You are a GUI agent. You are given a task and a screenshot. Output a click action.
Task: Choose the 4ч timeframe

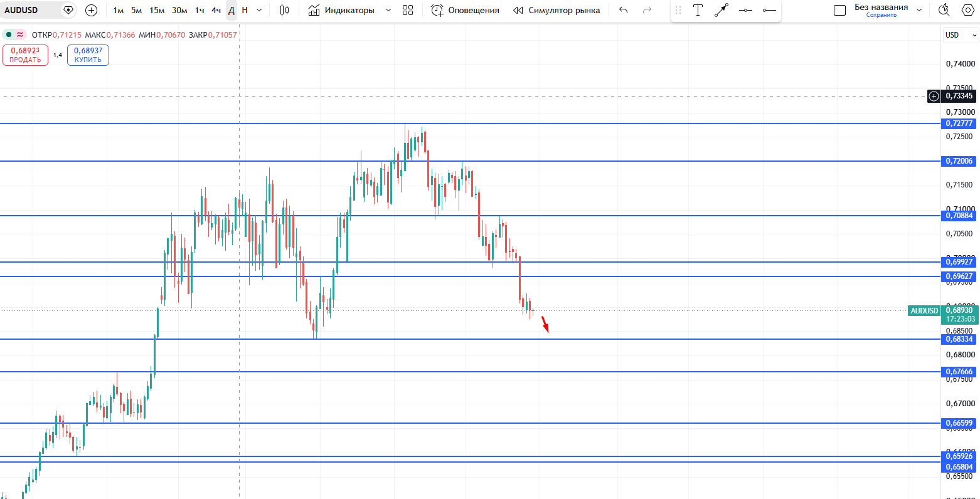tap(216, 10)
